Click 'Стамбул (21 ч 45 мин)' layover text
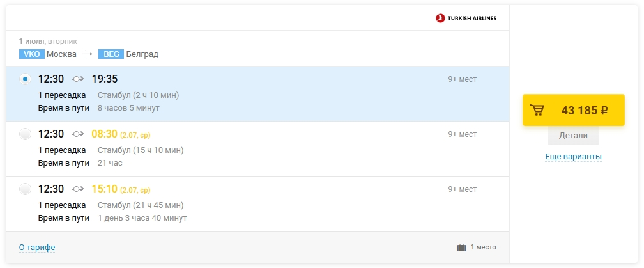644x268 pixels. pos(141,205)
